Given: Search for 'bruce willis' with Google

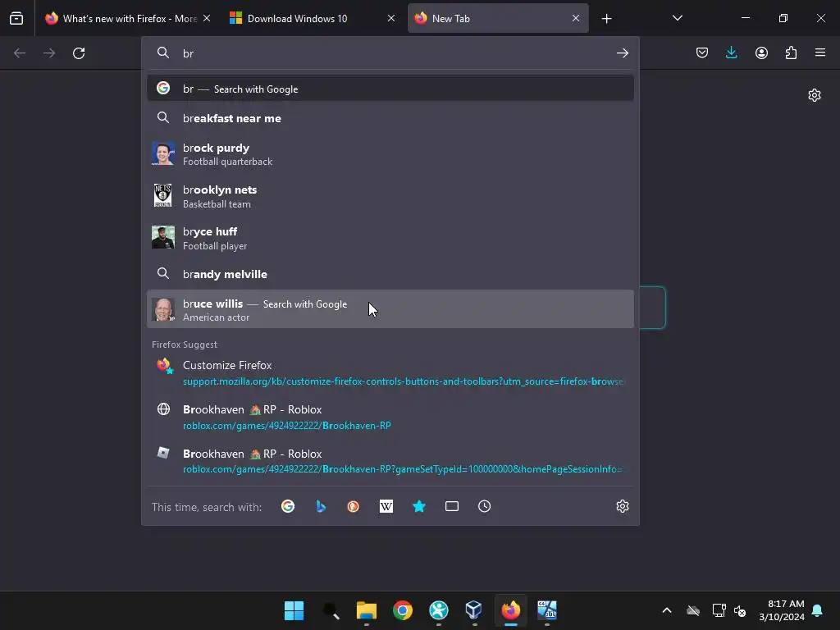Looking at the screenshot, I should click(x=390, y=309).
